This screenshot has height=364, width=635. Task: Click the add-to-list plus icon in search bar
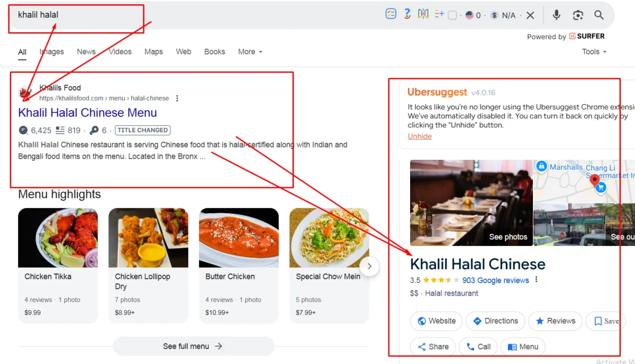pyautogui.click(x=439, y=15)
